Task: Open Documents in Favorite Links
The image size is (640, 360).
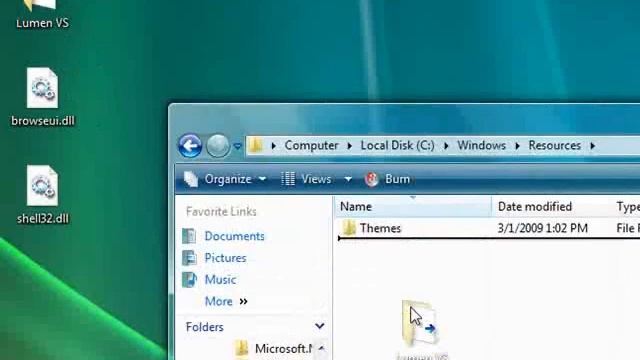Action: tap(234, 236)
